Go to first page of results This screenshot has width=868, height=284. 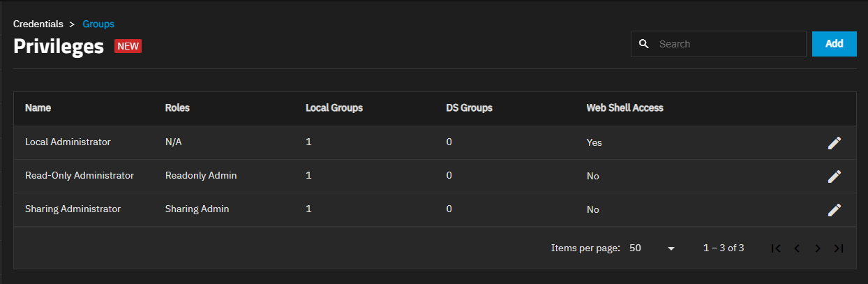tap(776, 248)
